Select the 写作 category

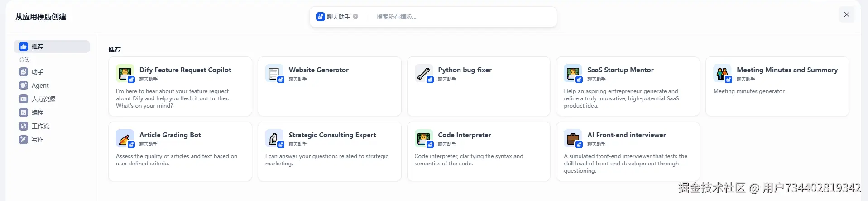tap(38, 140)
